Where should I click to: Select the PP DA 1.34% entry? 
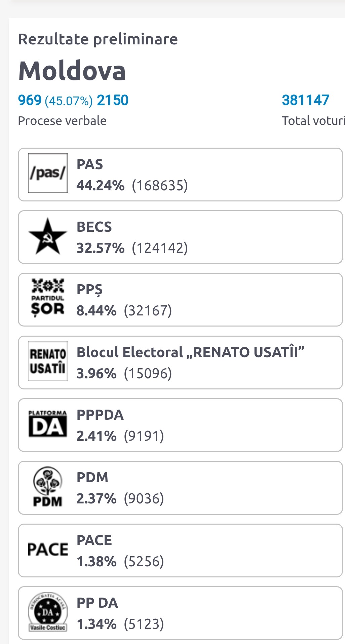pyautogui.click(x=180, y=613)
